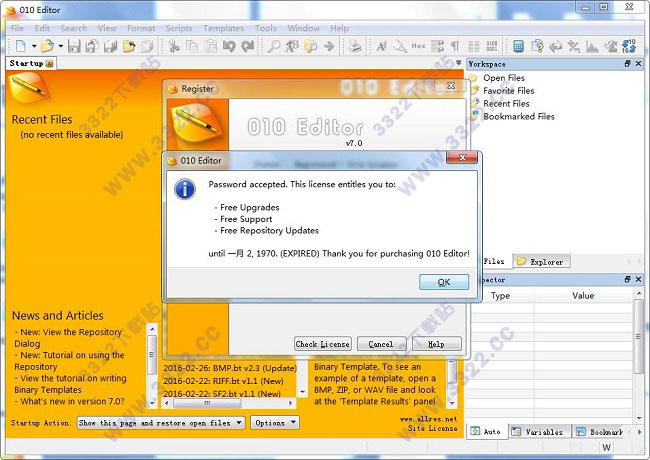Select Bookmarked Files in Workspace tree
650x460 pixels.
pyautogui.click(x=519, y=116)
